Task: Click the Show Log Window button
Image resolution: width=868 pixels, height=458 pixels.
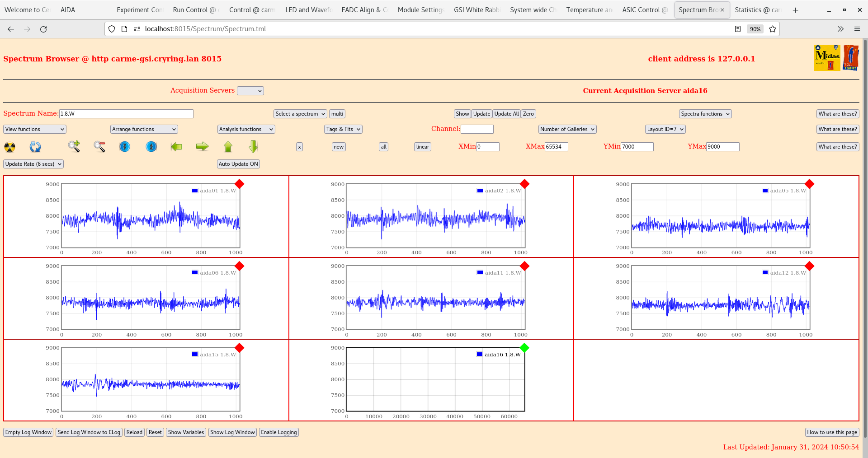Action: coord(232,432)
